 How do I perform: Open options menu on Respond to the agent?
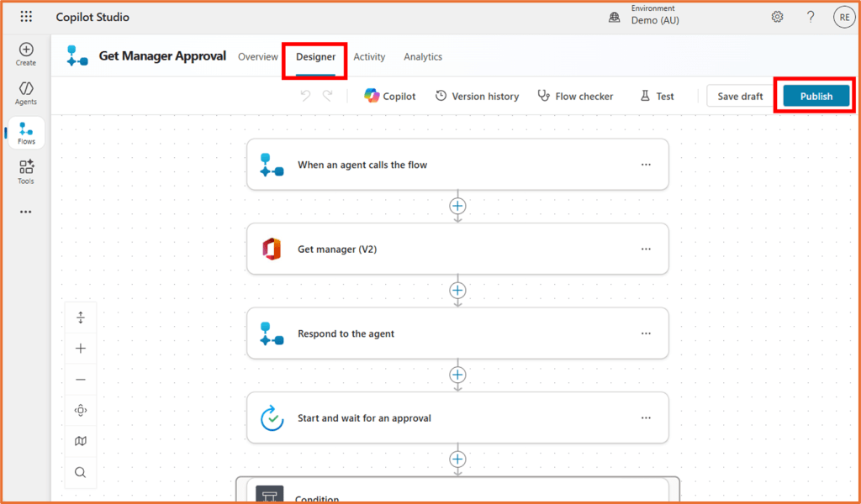coord(646,333)
